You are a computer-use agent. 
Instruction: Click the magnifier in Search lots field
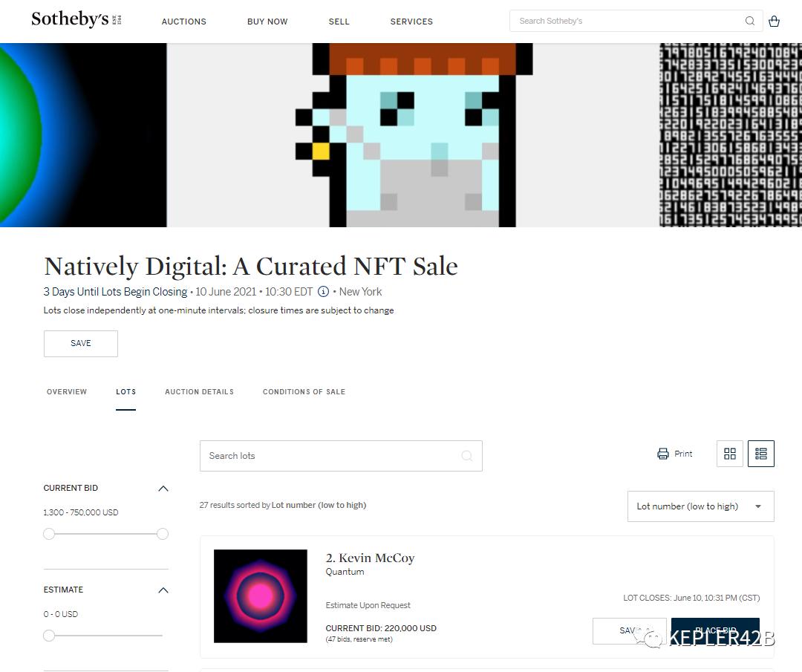click(467, 456)
